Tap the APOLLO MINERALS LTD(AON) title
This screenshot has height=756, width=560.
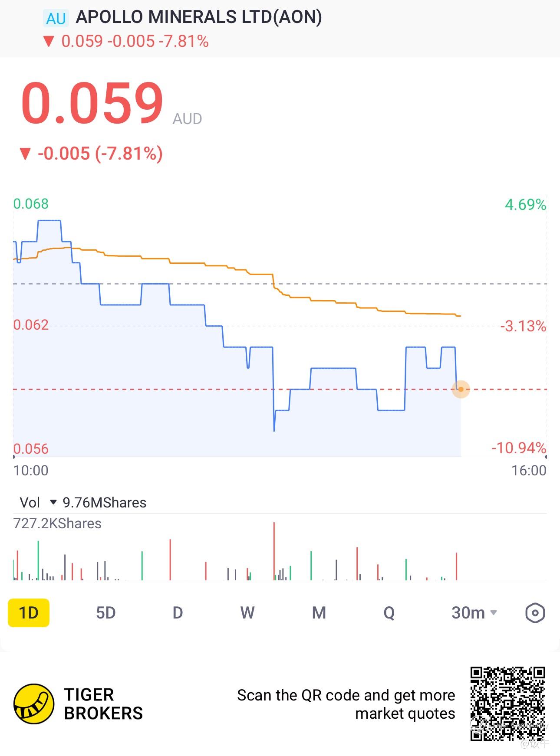(199, 17)
